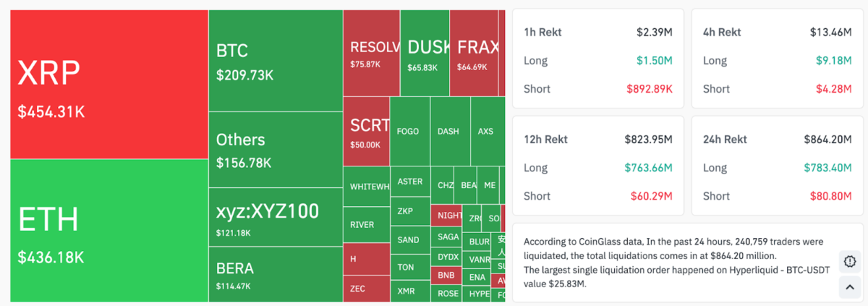Collapse panel with the up chevron button
868x306 pixels.
[x=850, y=287]
